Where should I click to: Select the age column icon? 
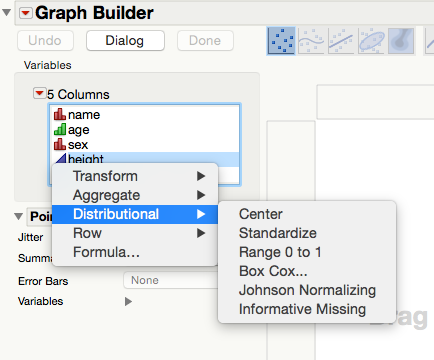[60, 129]
